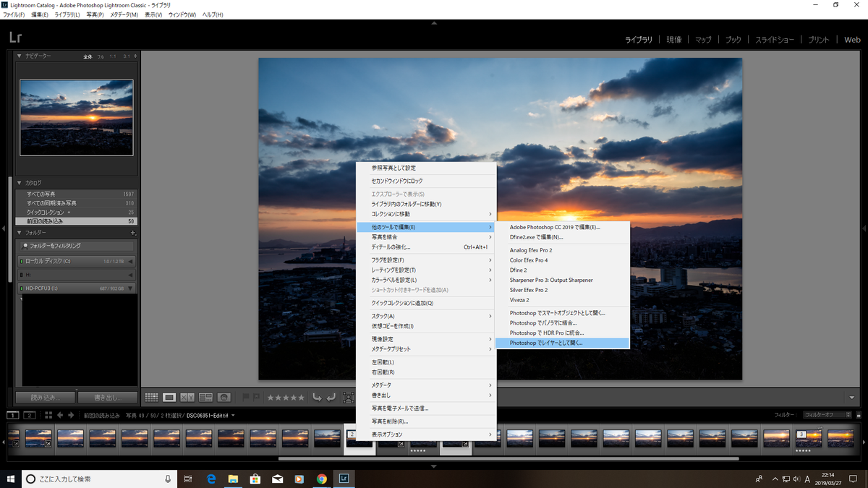Click the face region draw tool icon

tap(348, 397)
